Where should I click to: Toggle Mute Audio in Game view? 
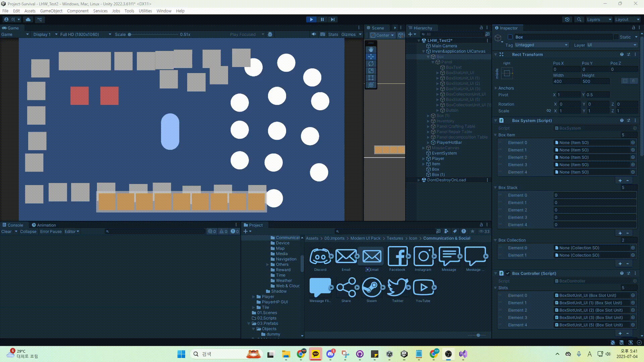pos(314,34)
